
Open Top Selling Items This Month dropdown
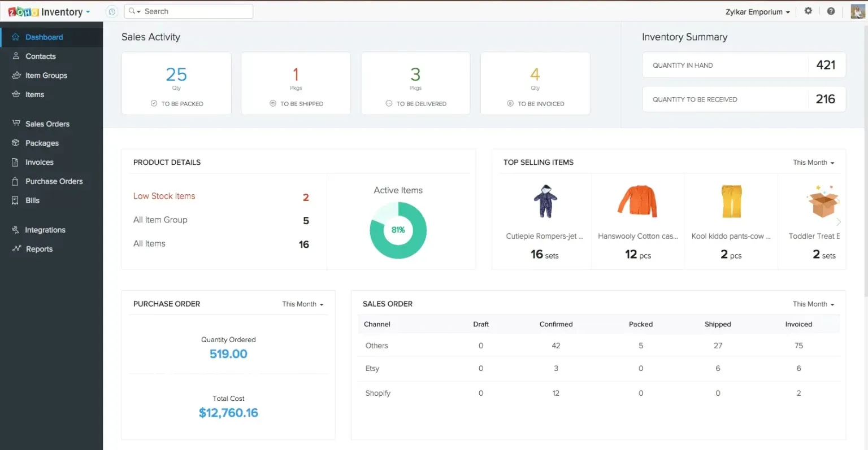[x=813, y=163]
